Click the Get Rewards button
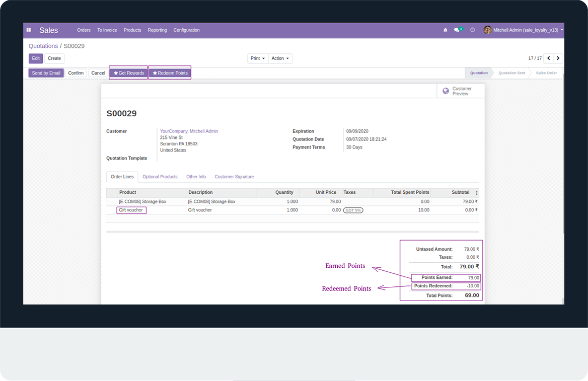The width and height of the screenshot is (588, 381). click(129, 73)
